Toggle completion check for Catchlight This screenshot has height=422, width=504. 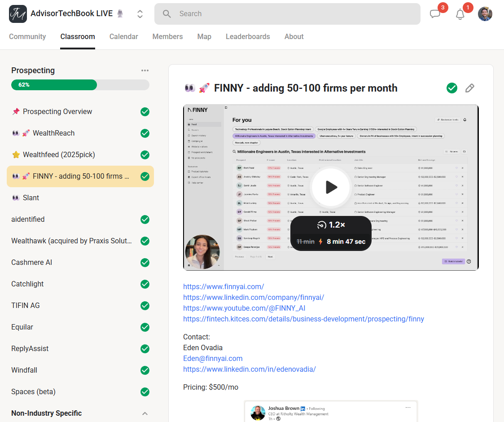point(145,284)
